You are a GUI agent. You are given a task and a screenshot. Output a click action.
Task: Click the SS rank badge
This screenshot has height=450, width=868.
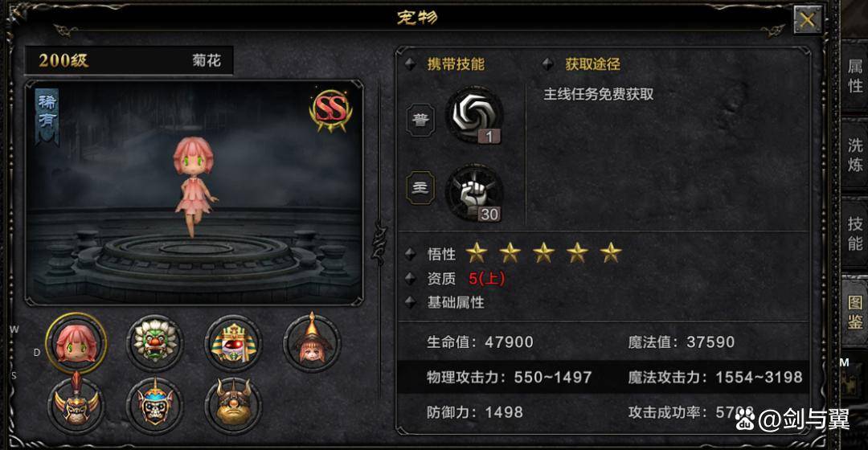click(330, 111)
